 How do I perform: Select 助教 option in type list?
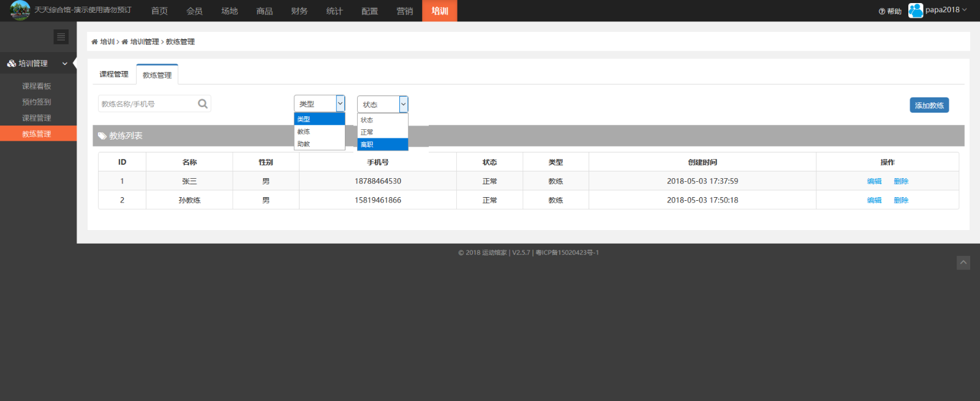[x=320, y=144]
